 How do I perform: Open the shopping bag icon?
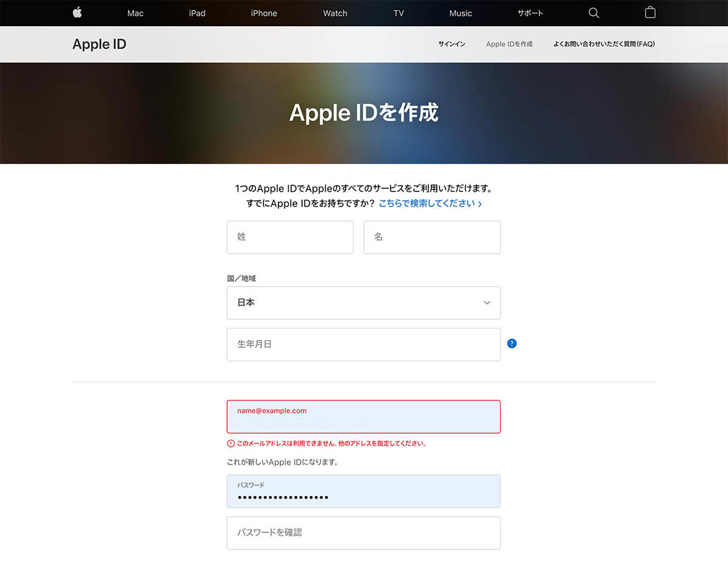click(x=650, y=12)
